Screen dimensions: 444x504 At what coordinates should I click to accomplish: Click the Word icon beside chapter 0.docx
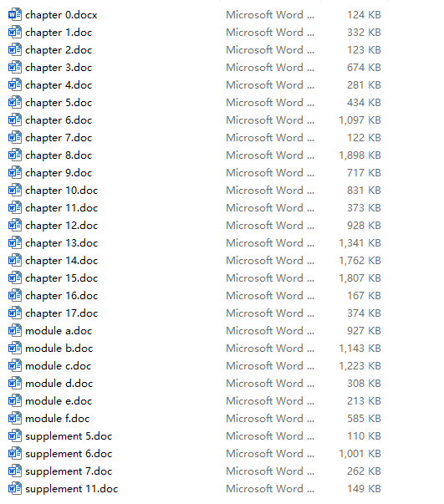[x=15, y=15]
